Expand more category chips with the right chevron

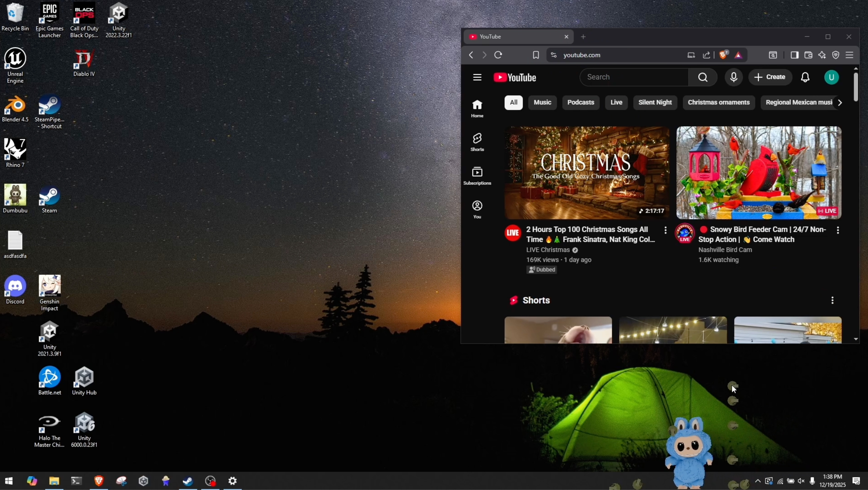coord(839,102)
